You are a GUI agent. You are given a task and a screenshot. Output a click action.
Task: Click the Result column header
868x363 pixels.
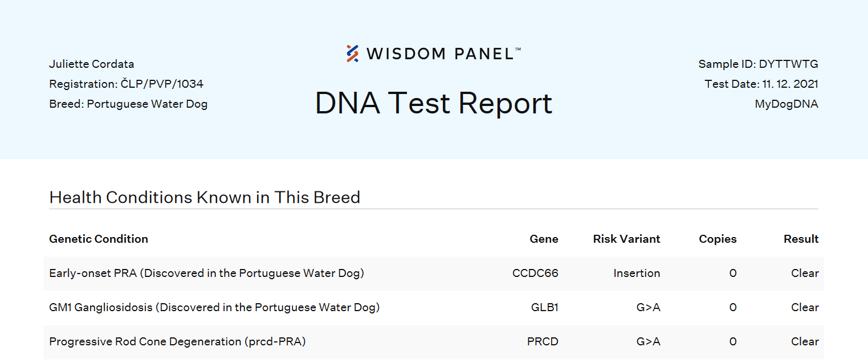tap(801, 239)
